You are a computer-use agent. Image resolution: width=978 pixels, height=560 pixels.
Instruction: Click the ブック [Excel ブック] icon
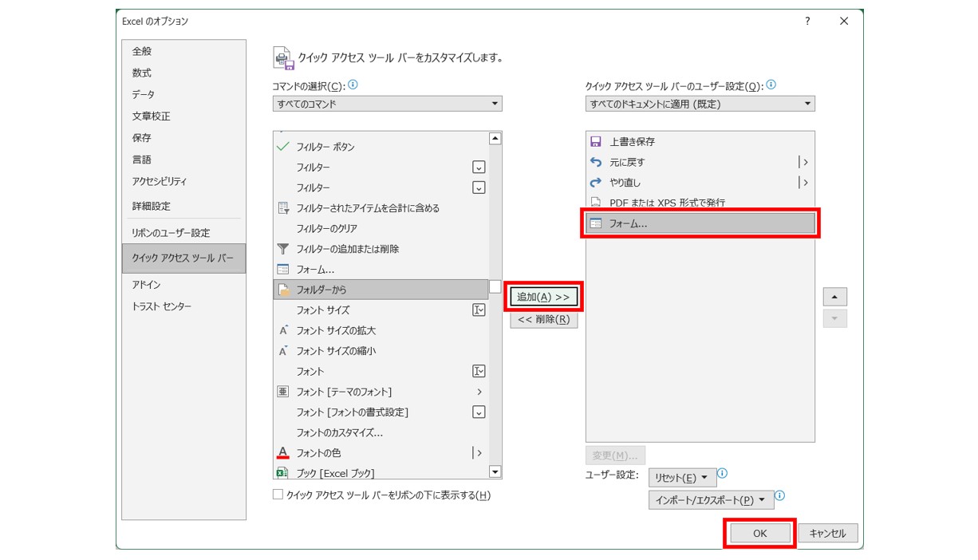click(x=282, y=473)
